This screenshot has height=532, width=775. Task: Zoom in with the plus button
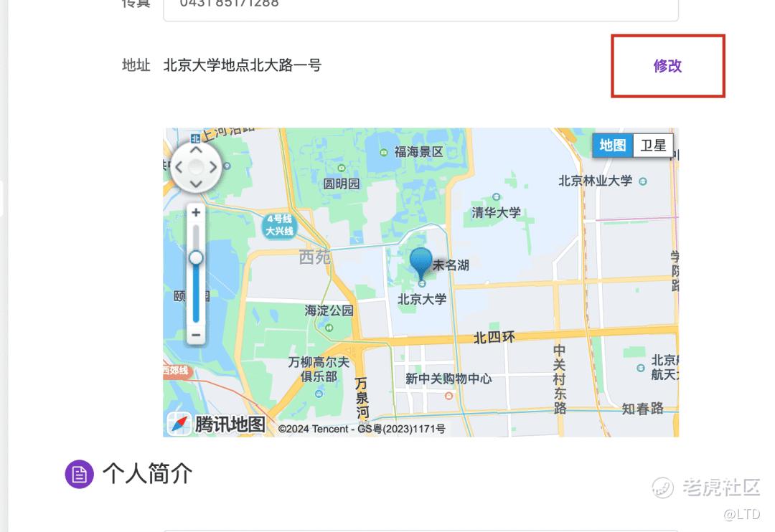point(196,212)
